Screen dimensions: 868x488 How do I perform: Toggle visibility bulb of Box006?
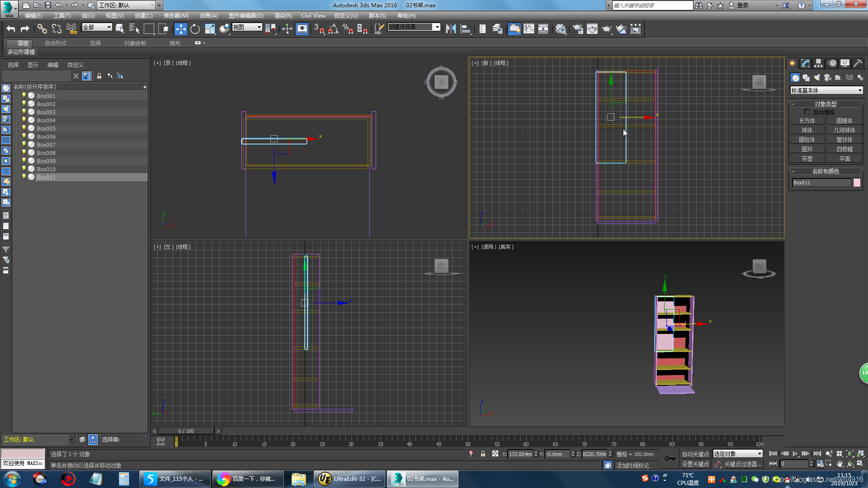coord(24,136)
